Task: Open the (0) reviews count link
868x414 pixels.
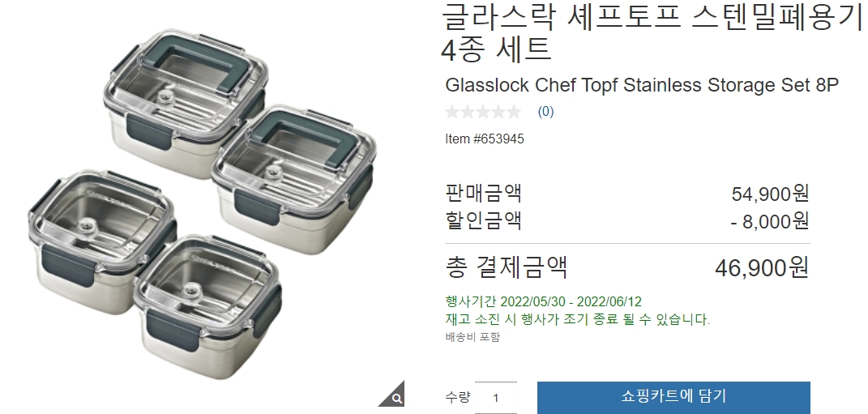Action: 545,112
